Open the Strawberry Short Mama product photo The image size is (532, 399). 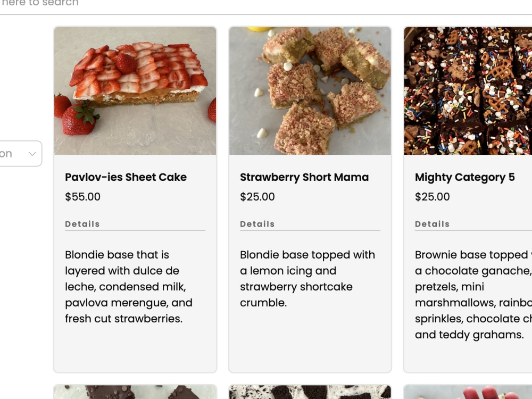[x=310, y=91]
